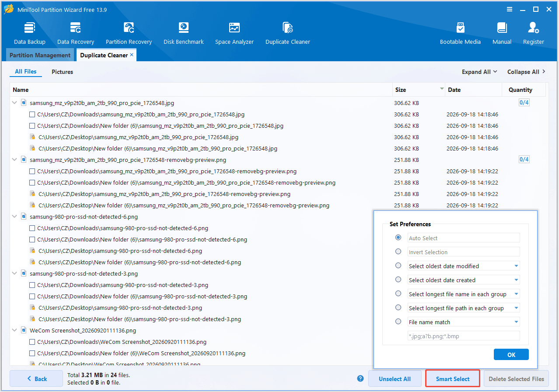Check Downloads\samsung-980-pro-ssd-not-detected-6.png checkbox

32,228
